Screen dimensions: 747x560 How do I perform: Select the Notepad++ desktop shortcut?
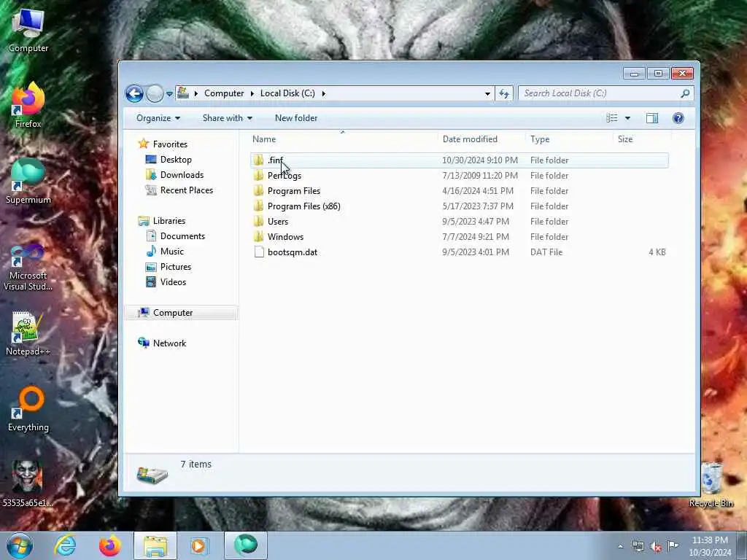[x=28, y=333]
